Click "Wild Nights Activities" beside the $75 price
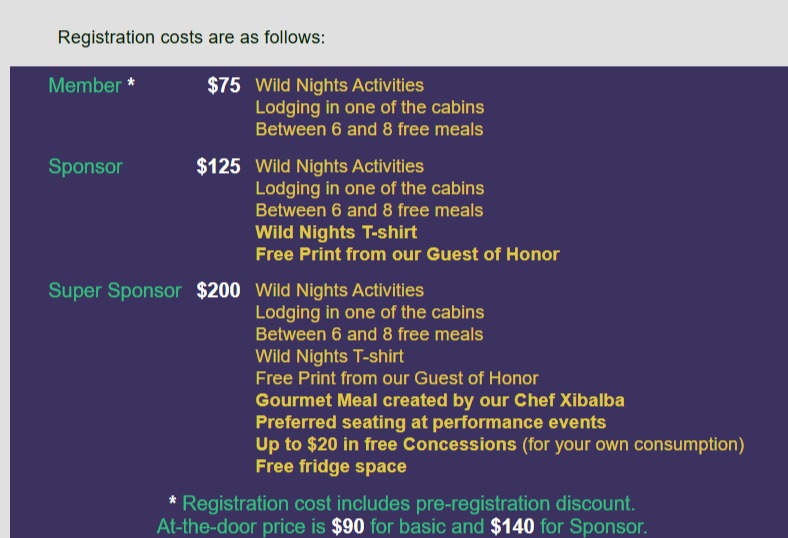 point(339,86)
